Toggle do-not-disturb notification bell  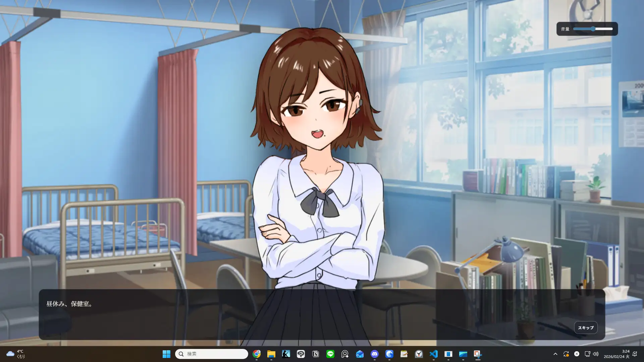click(635, 354)
